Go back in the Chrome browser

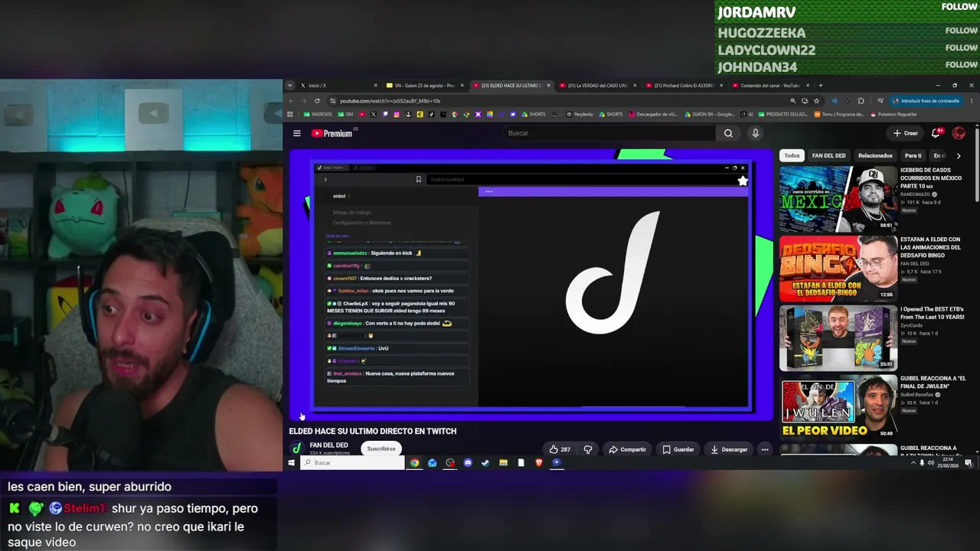(x=291, y=100)
